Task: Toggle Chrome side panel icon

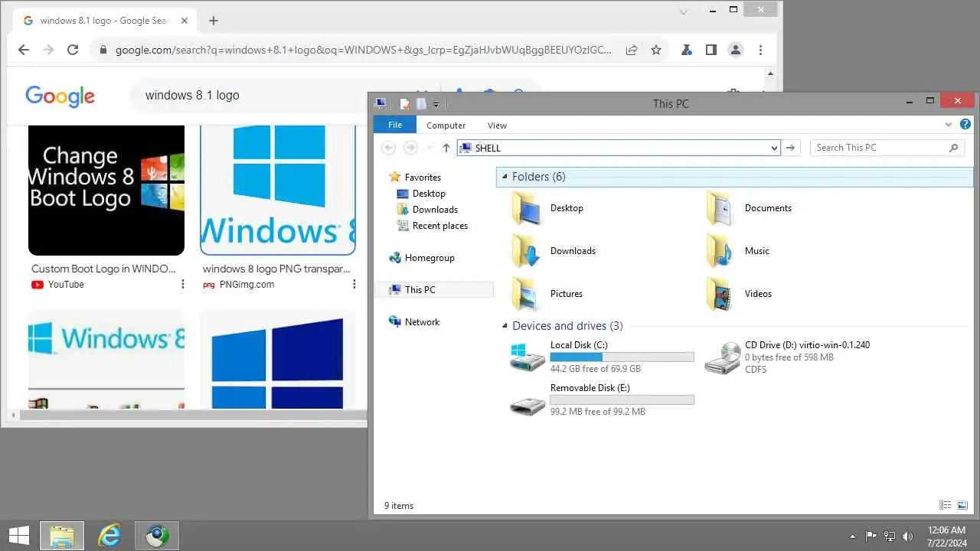Action: point(711,50)
